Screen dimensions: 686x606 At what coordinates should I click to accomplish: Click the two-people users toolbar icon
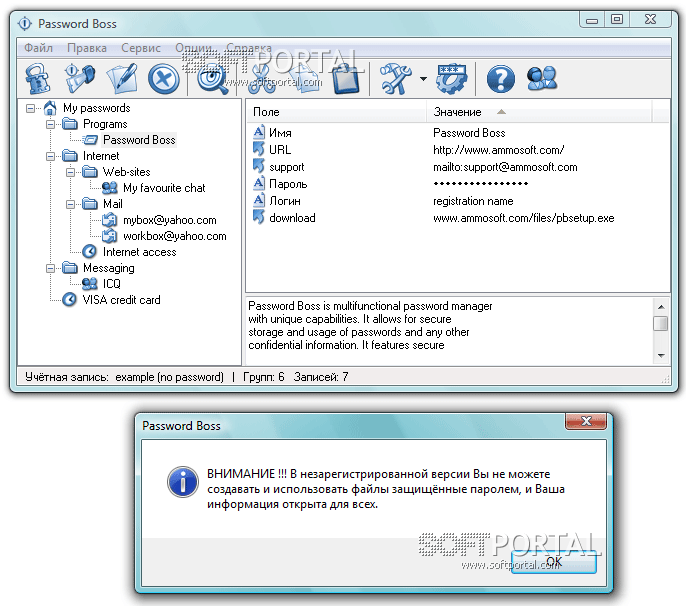542,79
